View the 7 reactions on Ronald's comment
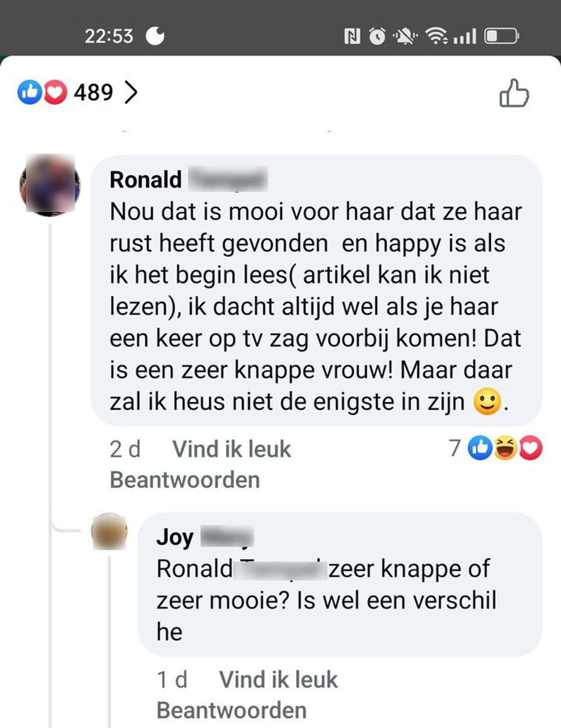The height and width of the screenshot is (728, 561). coord(496,448)
